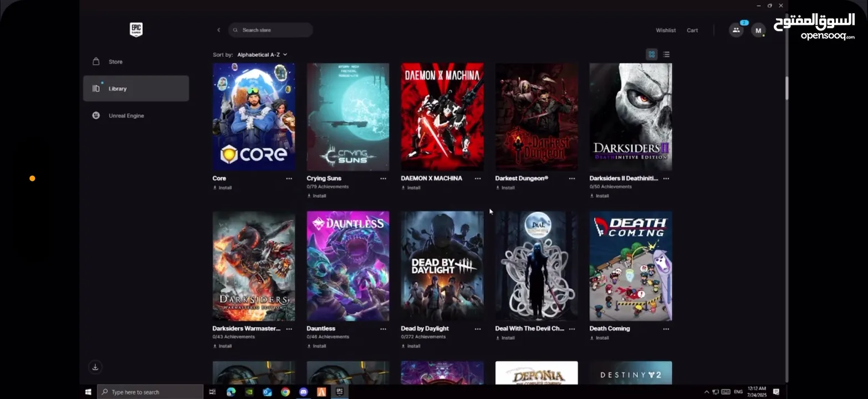Image resolution: width=868 pixels, height=399 pixels.
Task: Open the Wishlist link
Action: (x=666, y=30)
